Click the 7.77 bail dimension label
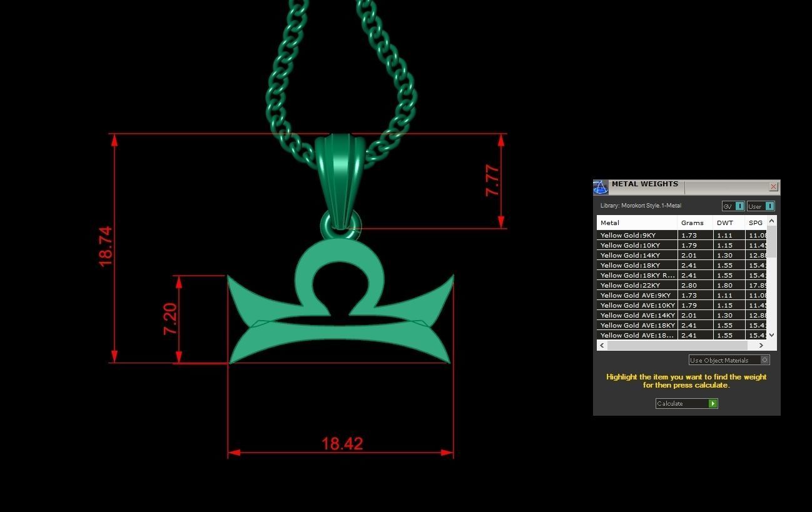This screenshot has height=512, width=812. (x=492, y=180)
